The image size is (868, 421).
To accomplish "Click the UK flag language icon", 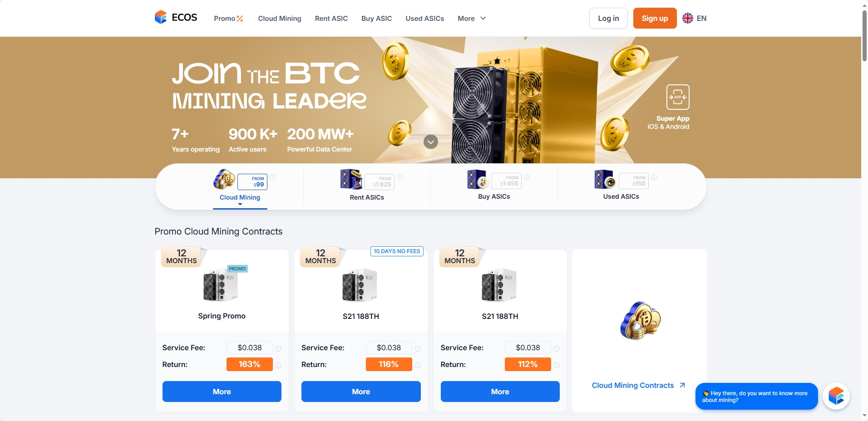I will tap(688, 18).
